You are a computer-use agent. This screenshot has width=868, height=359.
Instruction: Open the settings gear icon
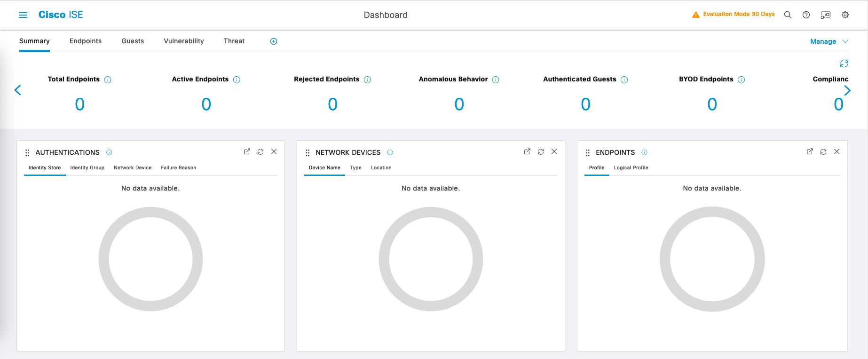pyautogui.click(x=845, y=15)
